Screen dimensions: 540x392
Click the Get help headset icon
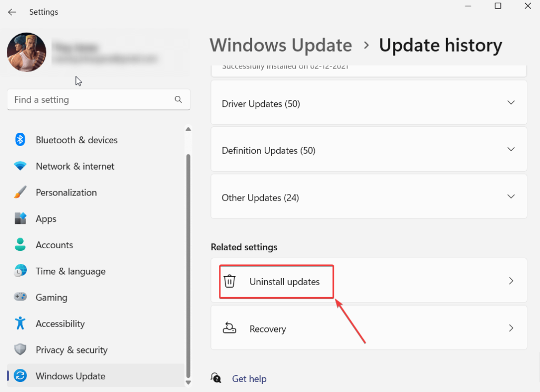pos(216,378)
